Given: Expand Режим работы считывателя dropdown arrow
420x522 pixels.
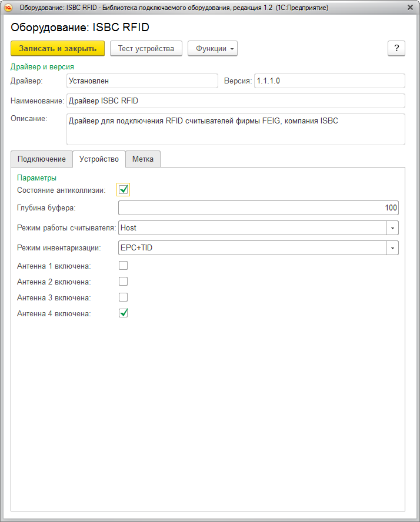Looking at the screenshot, I should 392,228.
